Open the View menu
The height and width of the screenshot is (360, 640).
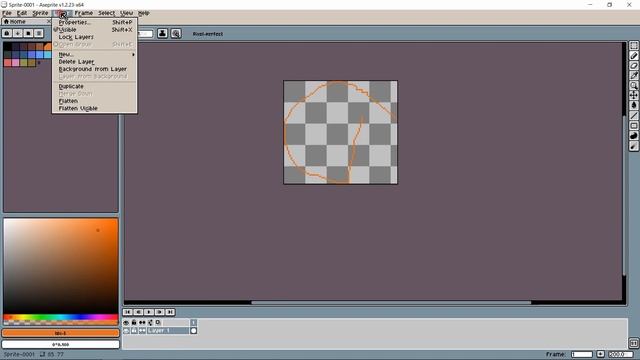click(127, 13)
